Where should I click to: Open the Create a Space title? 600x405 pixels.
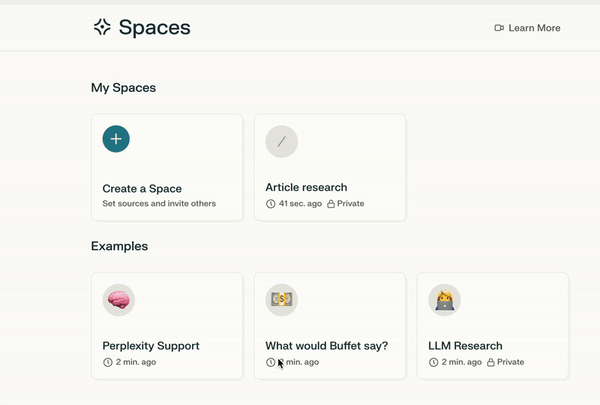142,189
